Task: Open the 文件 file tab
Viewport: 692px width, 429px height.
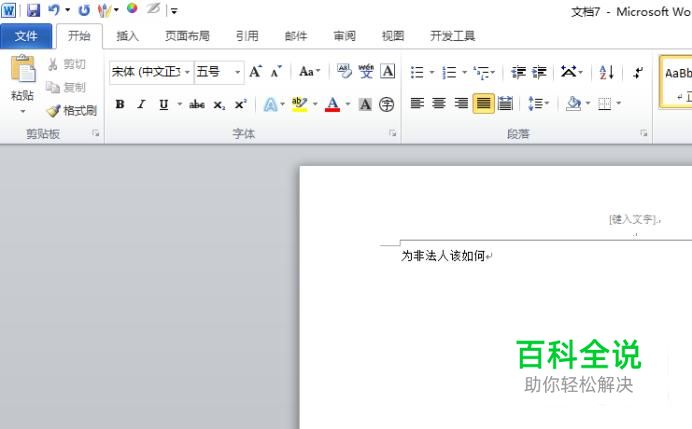Action: [26, 36]
